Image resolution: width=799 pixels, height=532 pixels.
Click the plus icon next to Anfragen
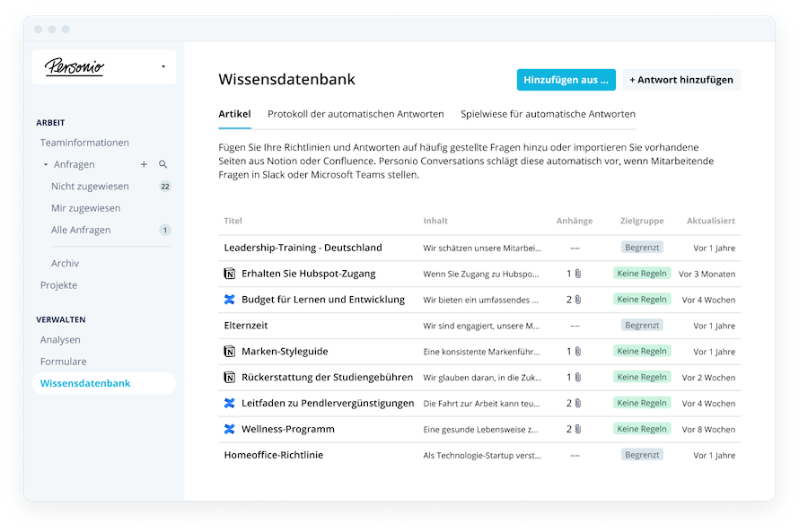144,164
